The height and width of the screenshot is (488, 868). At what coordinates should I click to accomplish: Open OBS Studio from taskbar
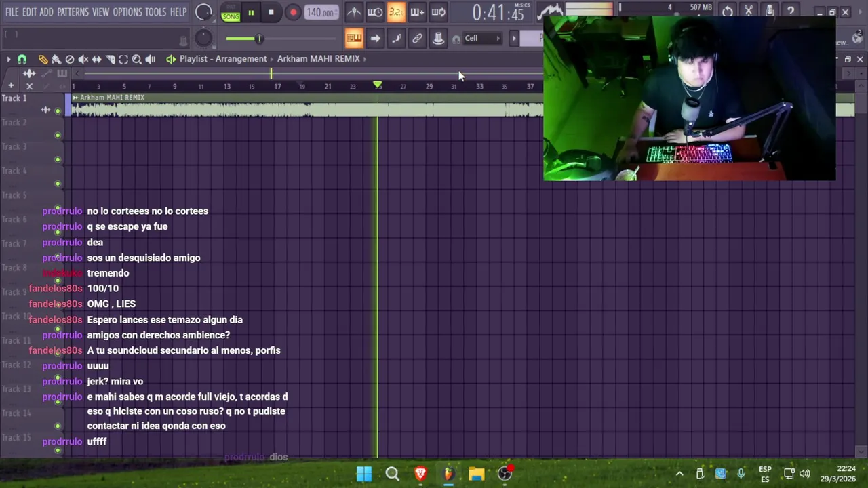(505, 474)
